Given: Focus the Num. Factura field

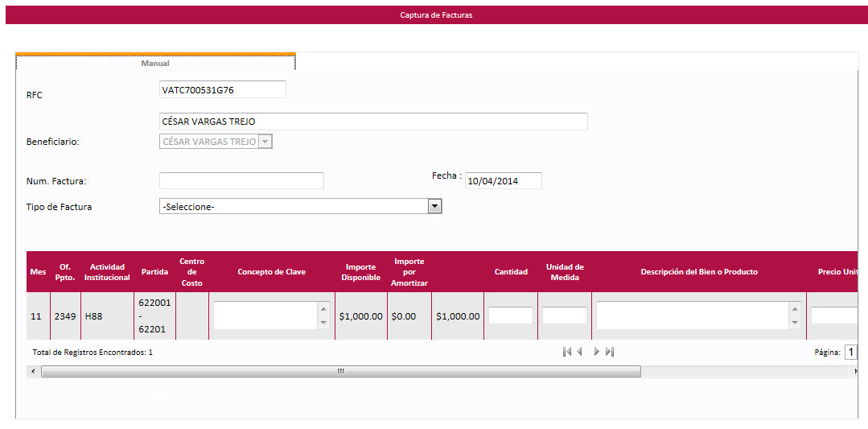Looking at the screenshot, I should pyautogui.click(x=241, y=180).
